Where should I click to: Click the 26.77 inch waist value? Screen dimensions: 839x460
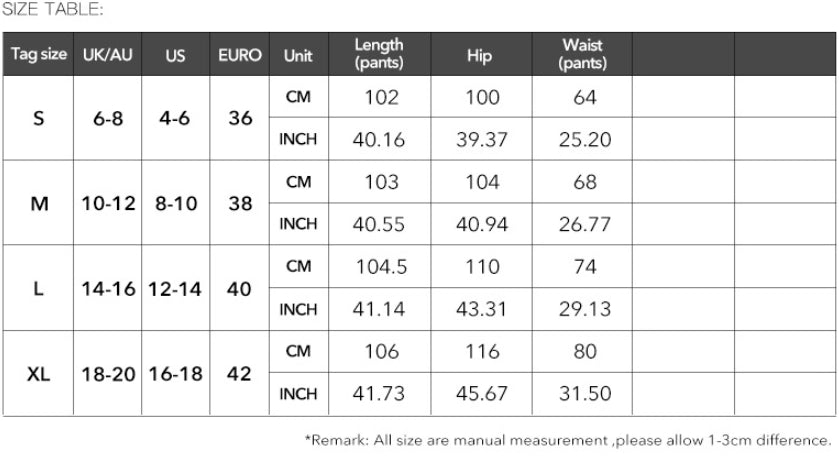tap(585, 225)
